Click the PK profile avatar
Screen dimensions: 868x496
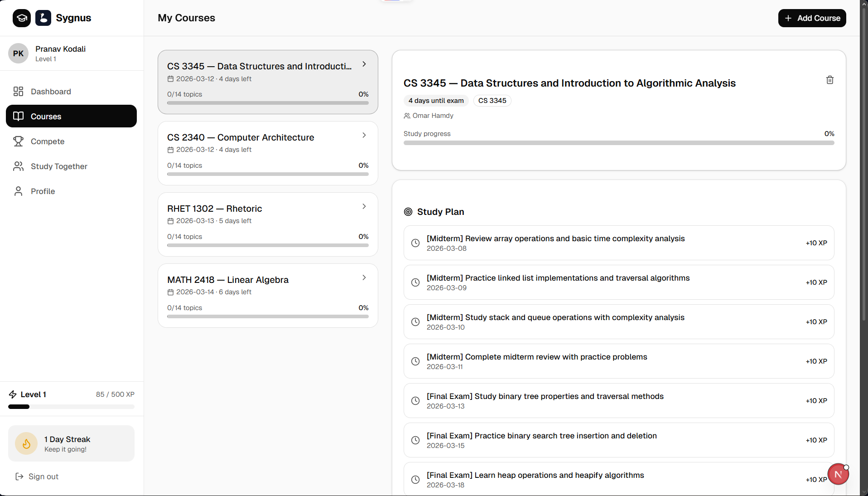(18, 53)
